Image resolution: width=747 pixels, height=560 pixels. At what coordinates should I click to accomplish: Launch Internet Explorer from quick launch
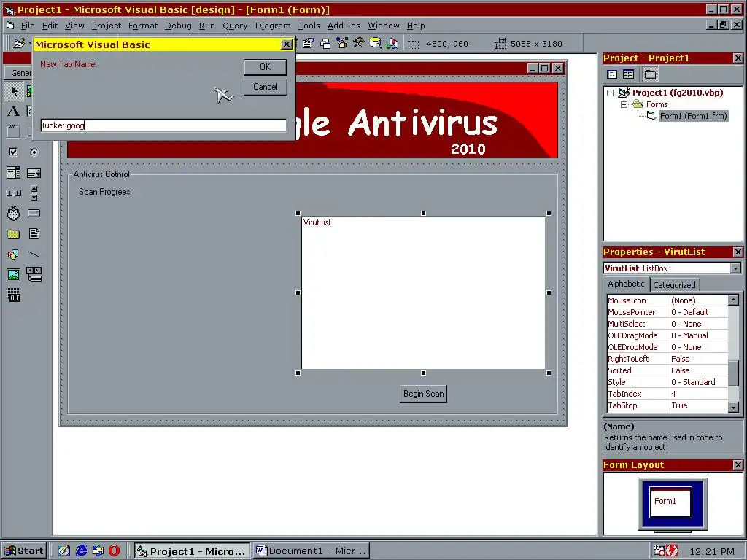82,551
